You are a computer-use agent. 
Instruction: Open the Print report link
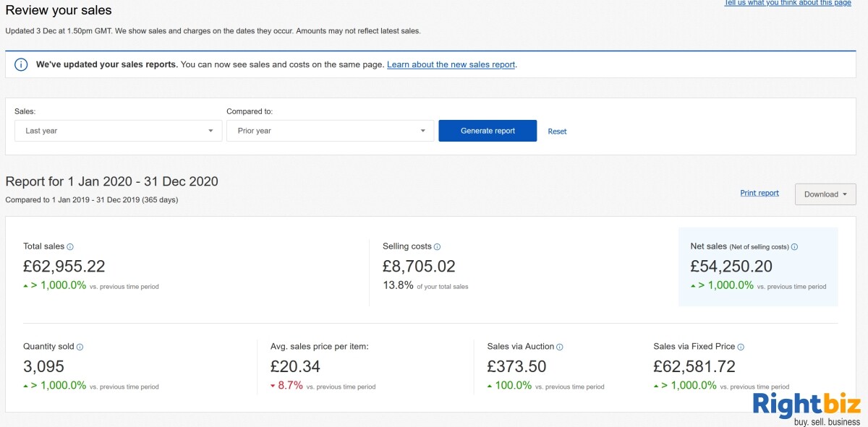[759, 193]
